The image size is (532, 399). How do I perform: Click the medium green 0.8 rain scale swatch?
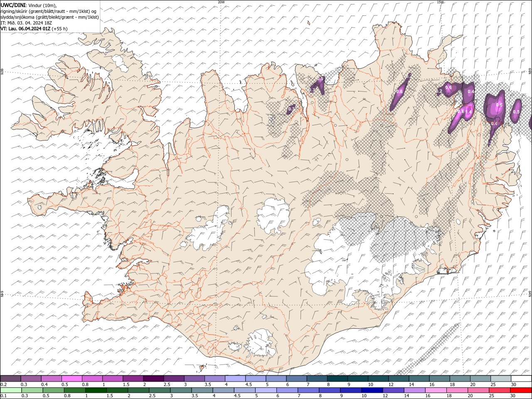[75, 390]
